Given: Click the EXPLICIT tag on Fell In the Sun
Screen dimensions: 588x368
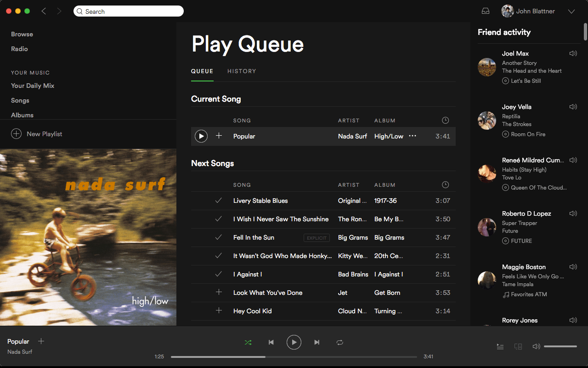Looking at the screenshot, I should (317, 238).
